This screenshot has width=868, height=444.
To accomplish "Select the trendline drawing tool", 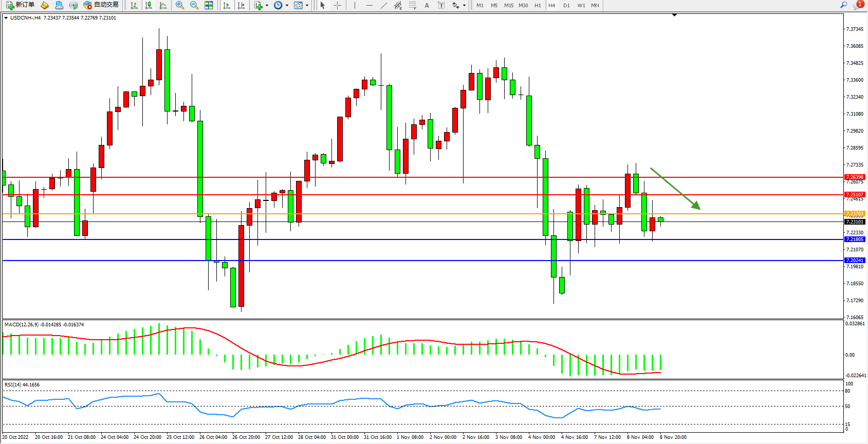I will (x=383, y=5).
